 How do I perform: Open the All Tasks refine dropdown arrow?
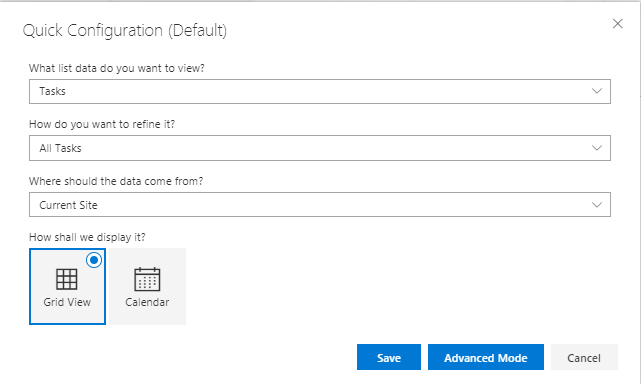pos(597,148)
